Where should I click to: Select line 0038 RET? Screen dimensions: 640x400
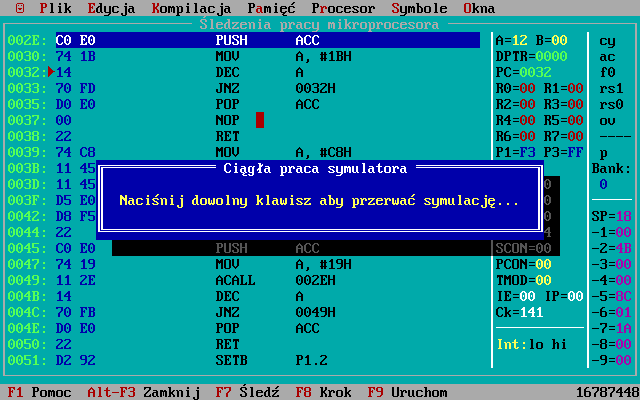click(x=243, y=136)
